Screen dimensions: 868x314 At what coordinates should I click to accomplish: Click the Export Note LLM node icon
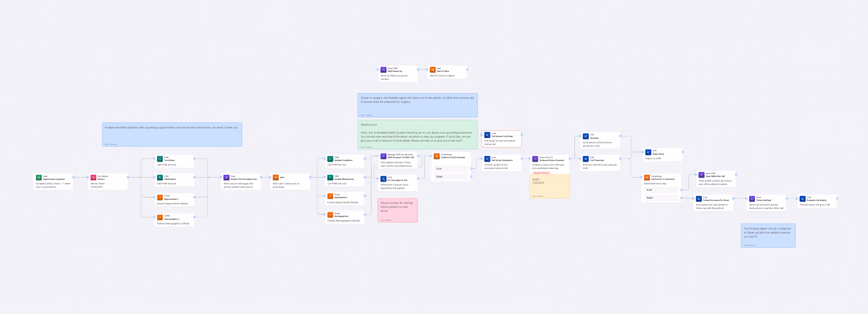(x=648, y=152)
